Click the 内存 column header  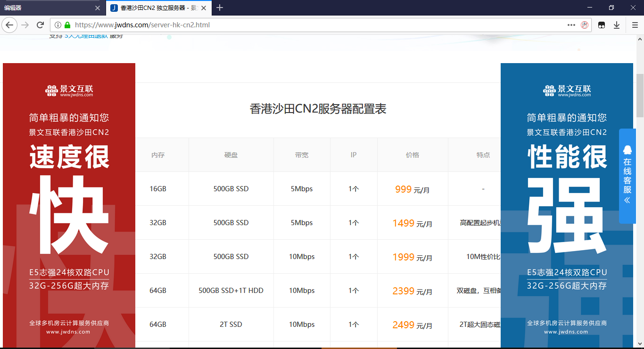click(x=158, y=155)
